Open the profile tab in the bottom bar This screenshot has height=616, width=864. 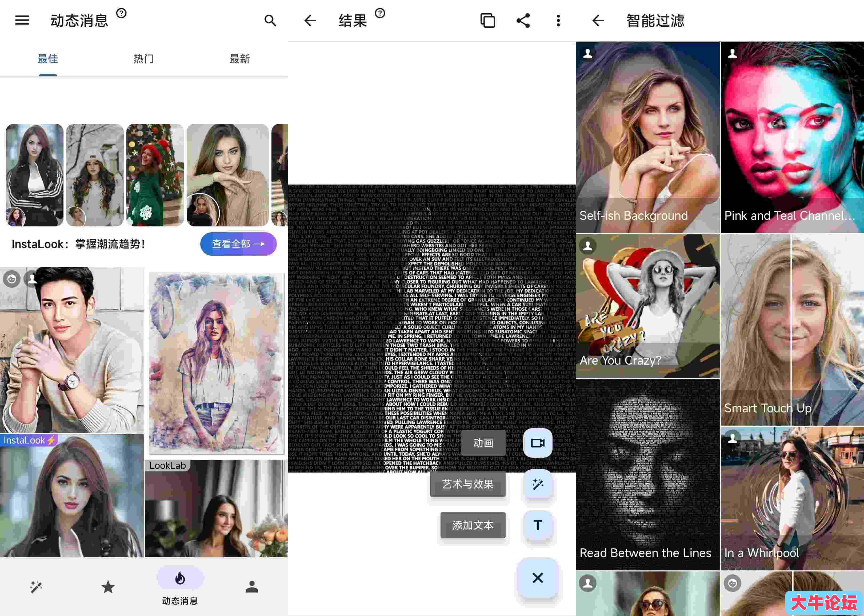point(252,587)
